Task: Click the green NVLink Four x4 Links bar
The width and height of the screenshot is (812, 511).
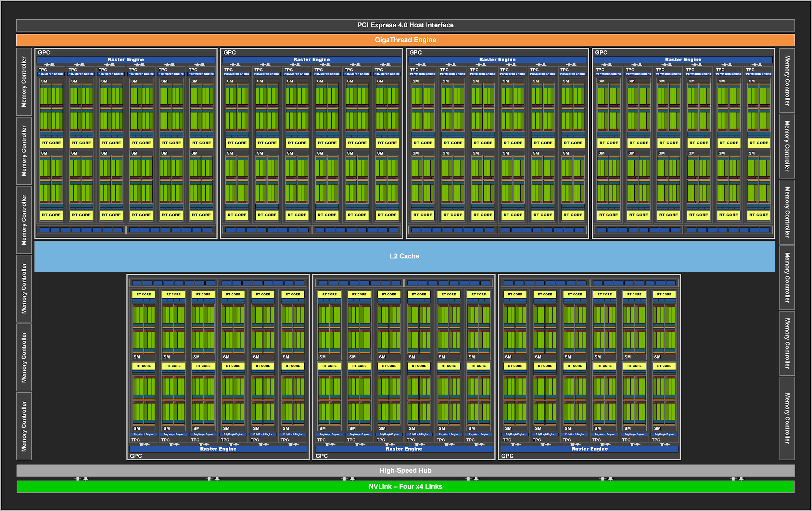Action: pos(405,486)
